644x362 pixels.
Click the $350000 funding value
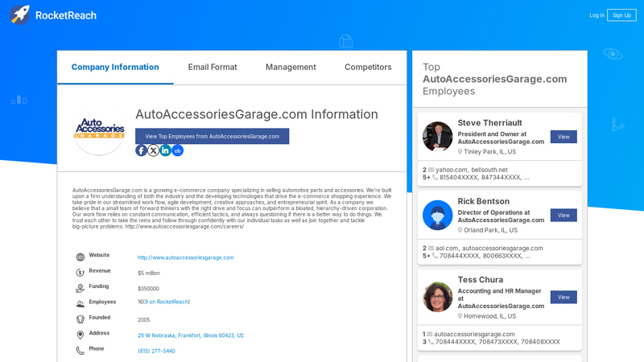[148, 289]
